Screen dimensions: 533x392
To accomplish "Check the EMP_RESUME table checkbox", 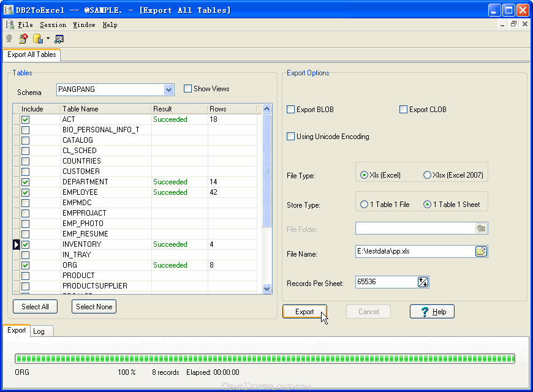I will 26,234.
